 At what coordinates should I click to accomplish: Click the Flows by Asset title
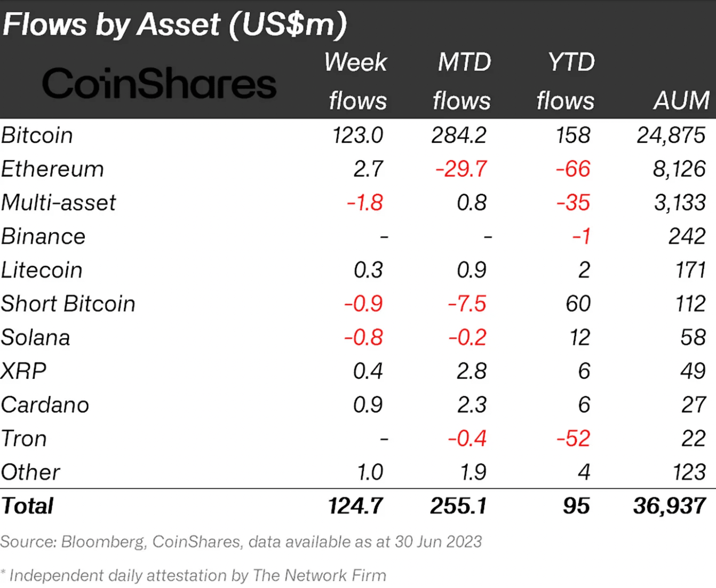174,25
